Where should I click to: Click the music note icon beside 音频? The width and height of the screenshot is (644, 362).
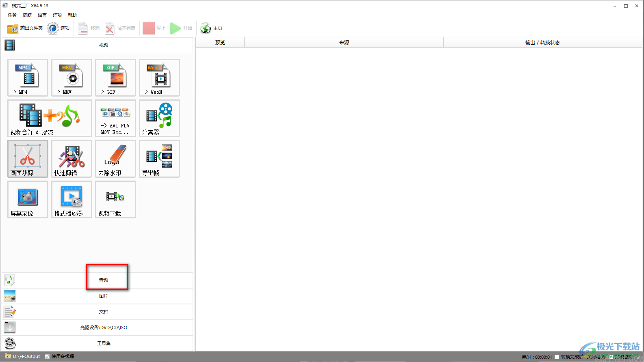[x=10, y=280]
